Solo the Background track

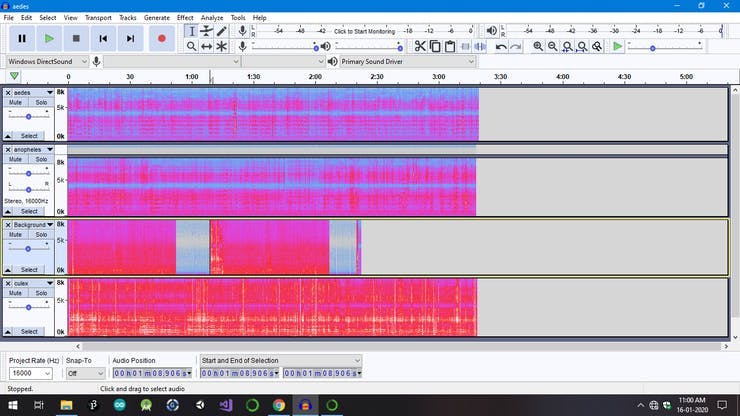[41, 234]
